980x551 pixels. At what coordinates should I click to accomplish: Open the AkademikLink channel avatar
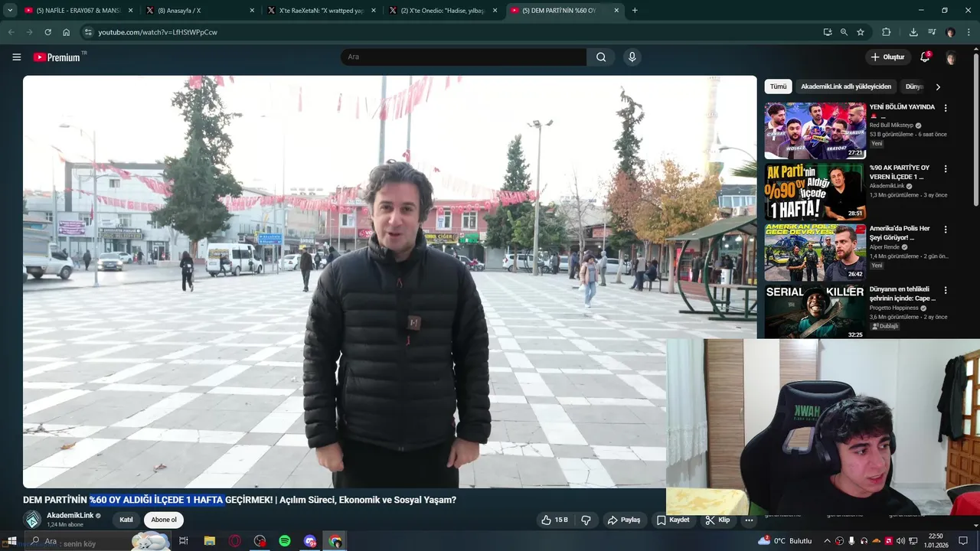point(33,520)
